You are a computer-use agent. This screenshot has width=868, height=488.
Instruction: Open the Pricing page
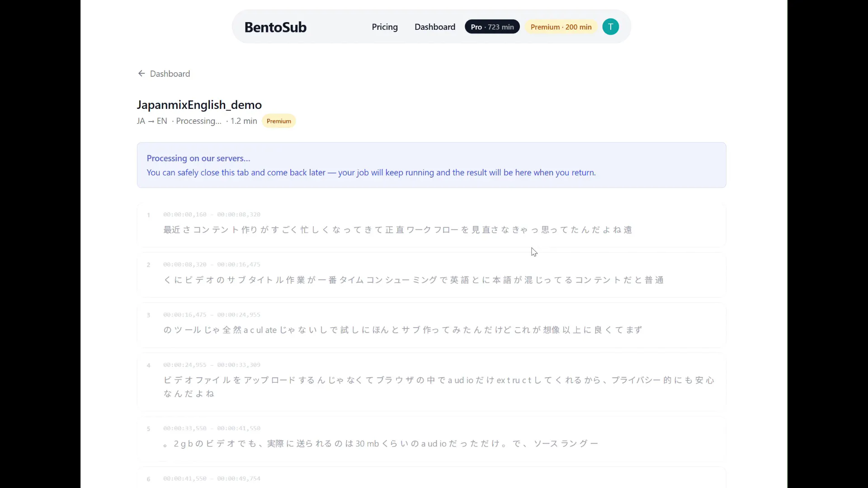tap(385, 27)
